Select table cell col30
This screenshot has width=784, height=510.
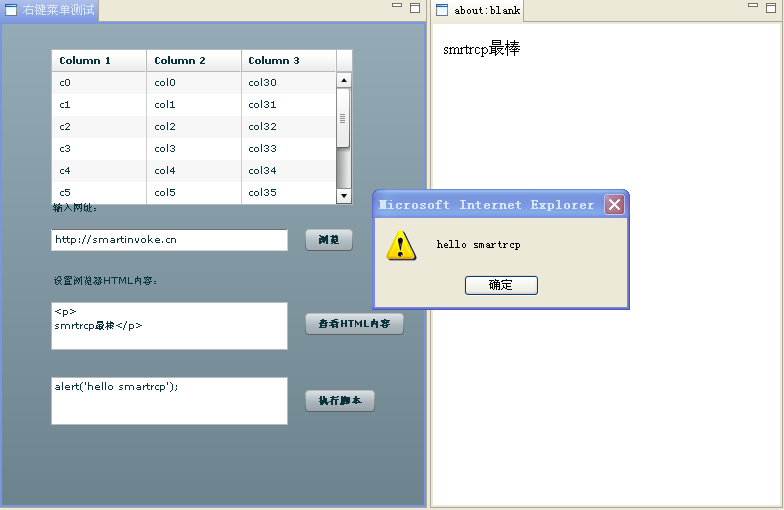(288, 82)
